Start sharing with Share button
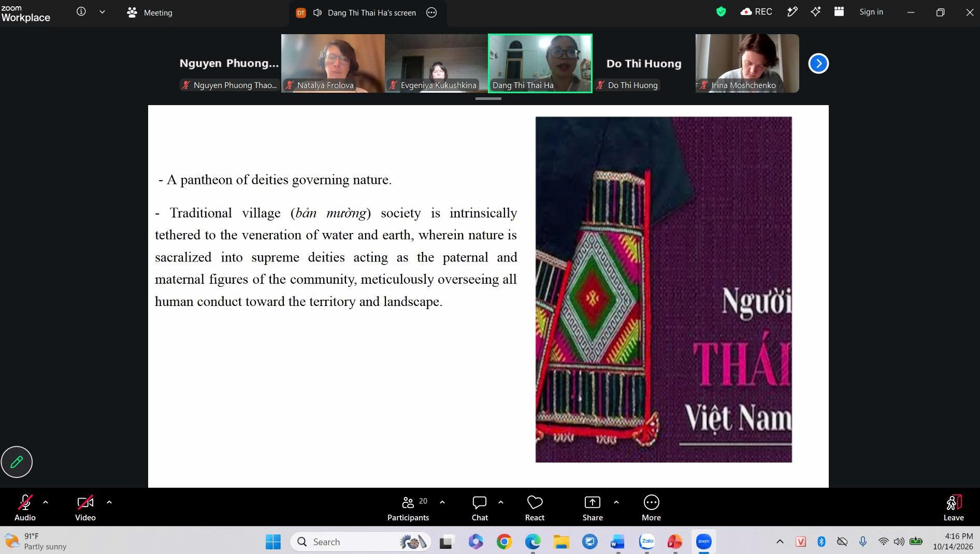 point(593,507)
